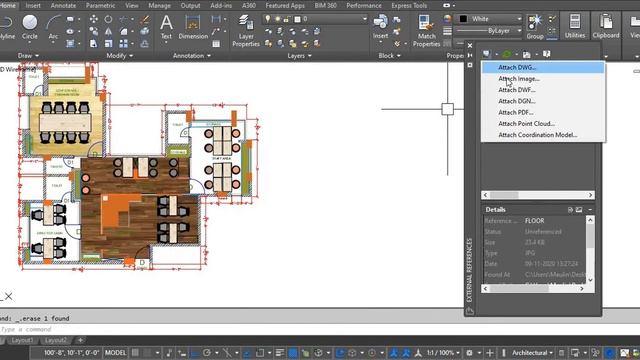This screenshot has height=360, width=640.
Task: Open the Insert ribbon tab
Action: [33, 5]
